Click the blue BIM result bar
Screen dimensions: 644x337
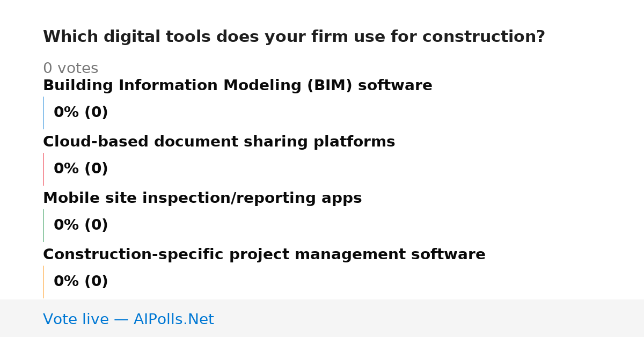coord(43,113)
